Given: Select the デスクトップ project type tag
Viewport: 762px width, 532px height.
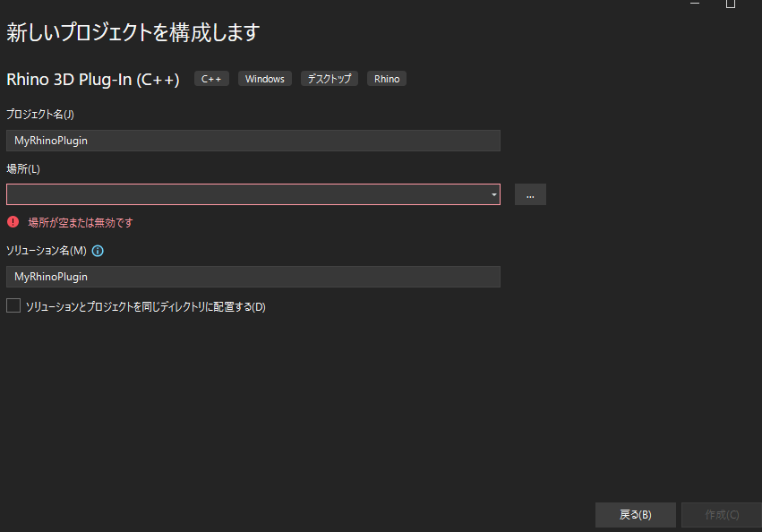Looking at the screenshot, I should tap(329, 78).
